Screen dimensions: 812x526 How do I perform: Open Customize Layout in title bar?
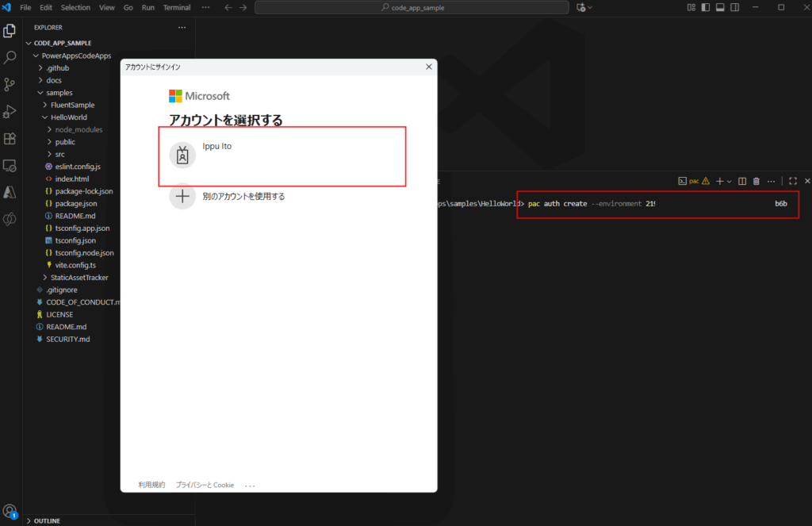click(x=691, y=7)
